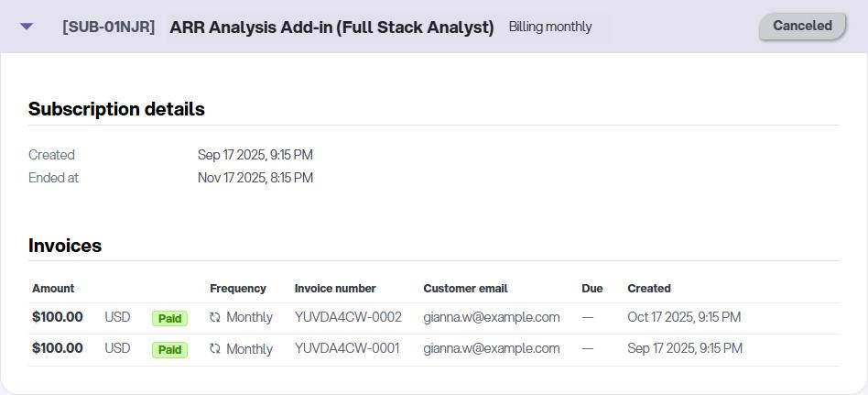Viewport: 868px width, 395px height.
Task: Click the Canceled status badge
Action: click(x=802, y=27)
